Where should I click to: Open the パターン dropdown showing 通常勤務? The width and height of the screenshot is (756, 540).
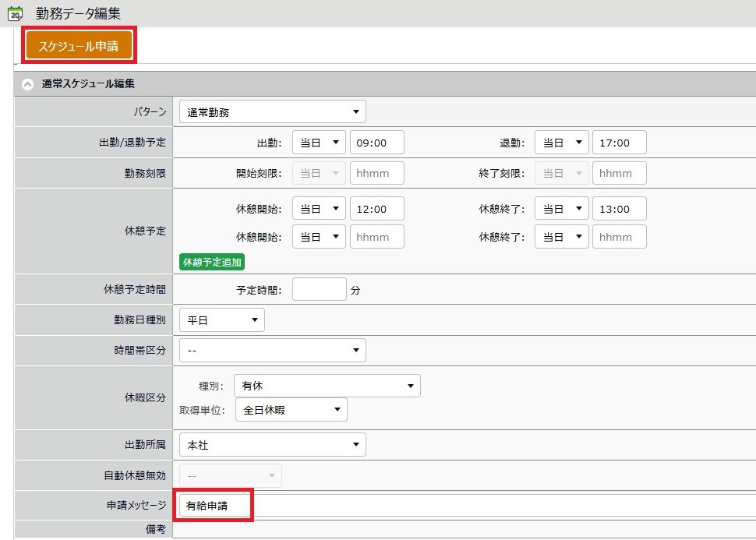272,112
